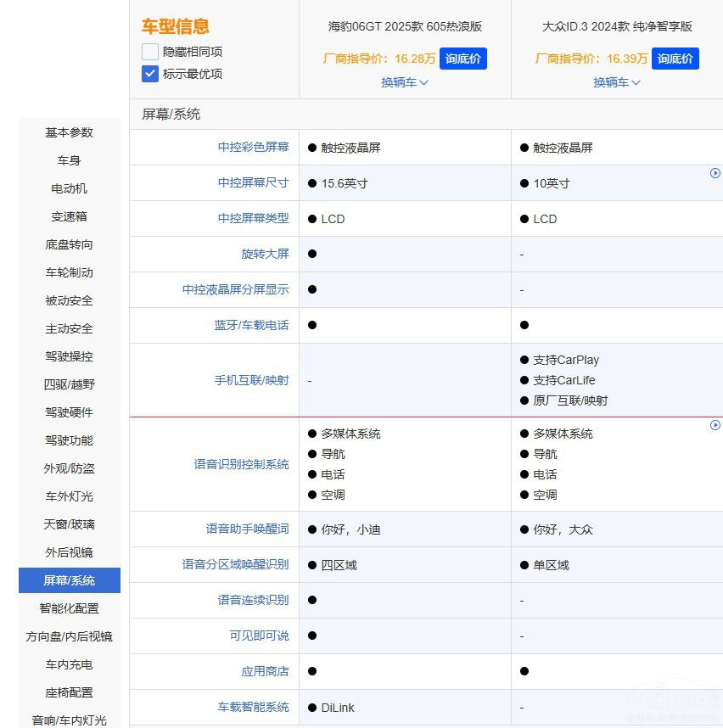This screenshot has height=728, width=723.
Task: Uncheck 标示最优项 checkbox
Action: coord(150,74)
